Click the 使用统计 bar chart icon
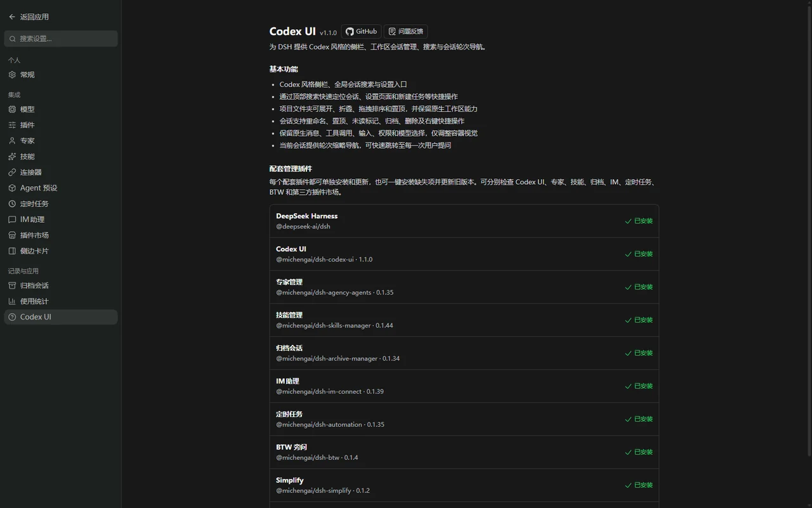Viewport: 812px width, 508px height. [x=12, y=301]
